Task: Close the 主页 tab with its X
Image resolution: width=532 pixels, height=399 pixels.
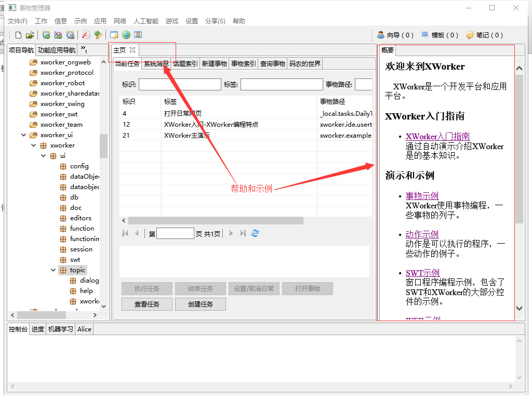Action: coord(132,50)
